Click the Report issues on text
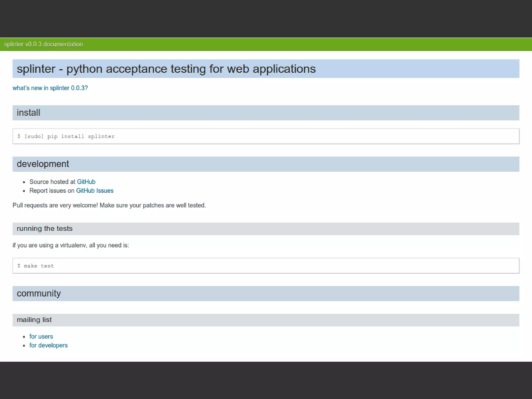532x399 pixels. pyautogui.click(x=52, y=191)
